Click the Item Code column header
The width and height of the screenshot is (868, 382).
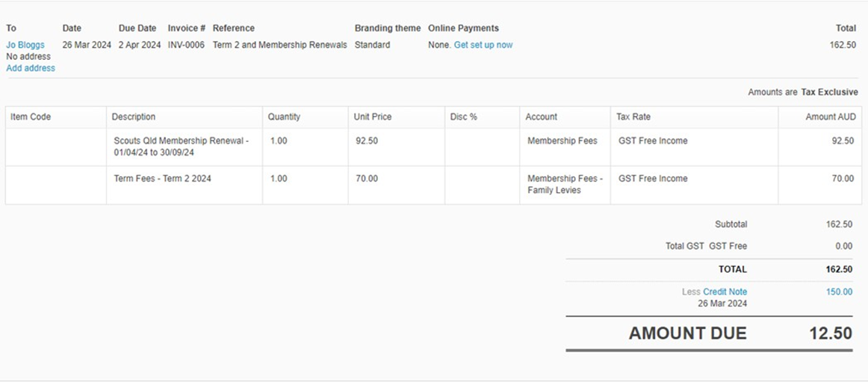pos(31,117)
